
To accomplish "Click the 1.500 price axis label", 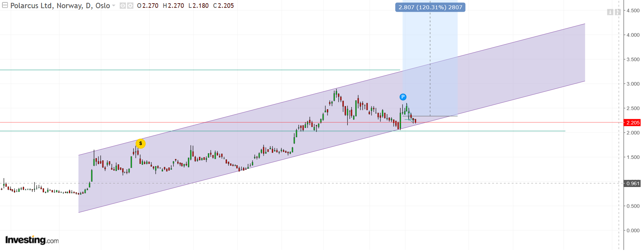I will pyautogui.click(x=633, y=157).
